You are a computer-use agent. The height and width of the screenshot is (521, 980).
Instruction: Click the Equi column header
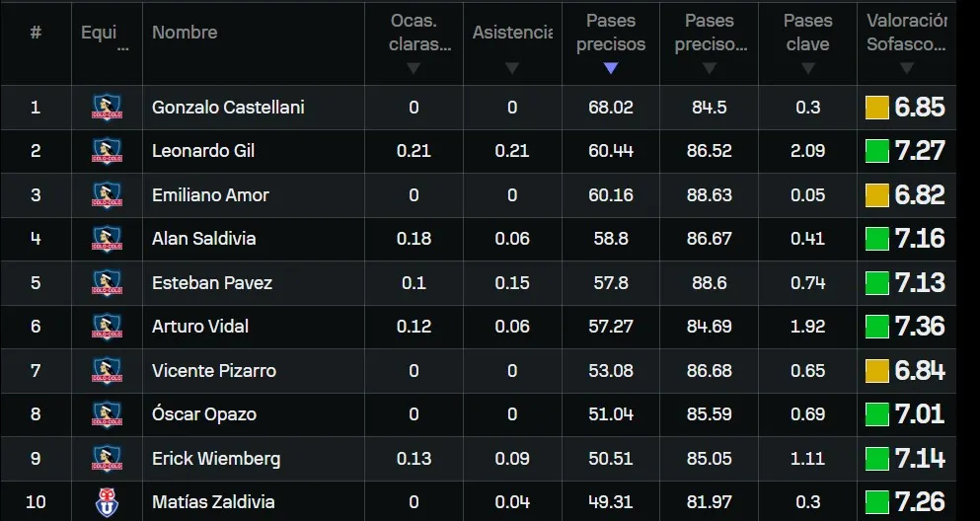pos(99,33)
